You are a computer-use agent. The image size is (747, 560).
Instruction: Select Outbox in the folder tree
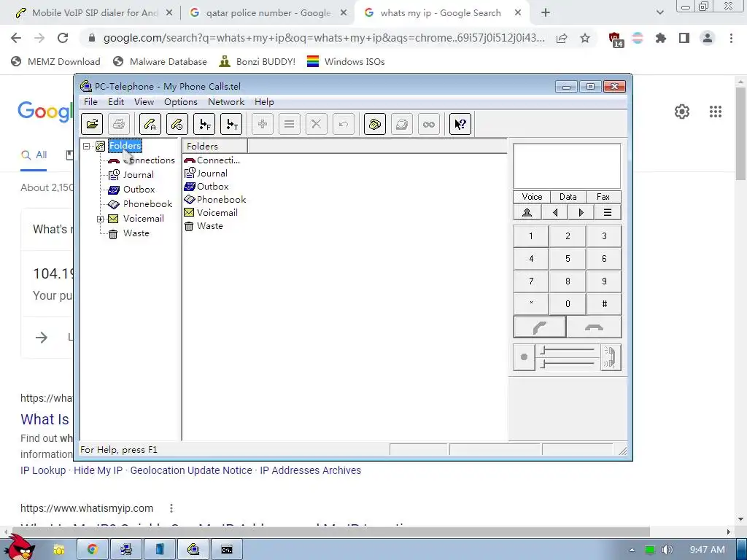[x=139, y=190]
